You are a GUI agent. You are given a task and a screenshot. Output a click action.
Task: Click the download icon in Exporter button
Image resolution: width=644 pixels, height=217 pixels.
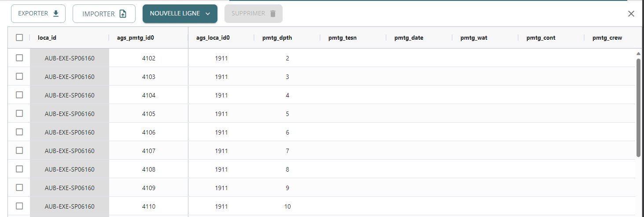56,14
